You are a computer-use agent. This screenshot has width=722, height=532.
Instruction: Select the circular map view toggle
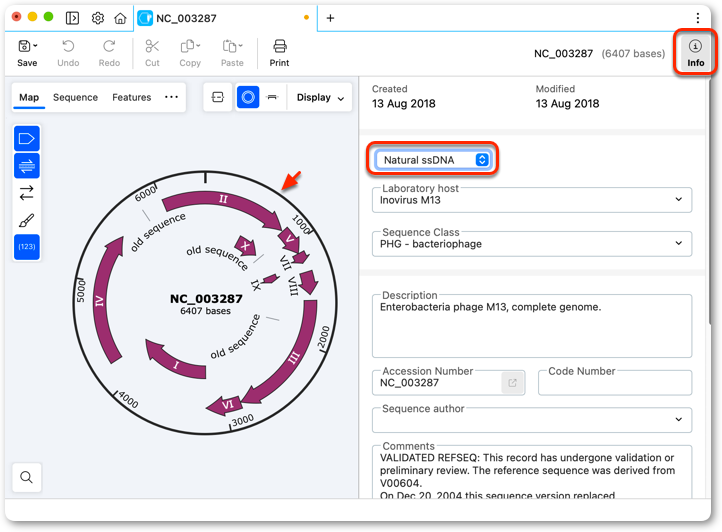click(248, 97)
